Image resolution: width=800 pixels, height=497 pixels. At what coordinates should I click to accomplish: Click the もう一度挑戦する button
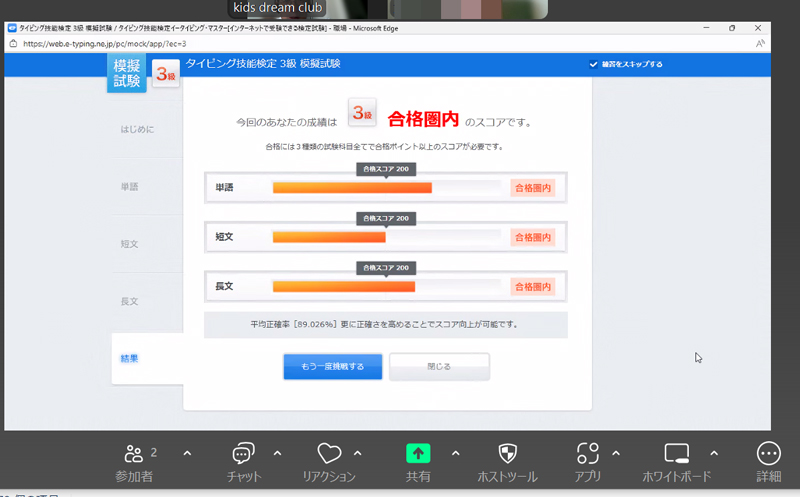pos(333,366)
